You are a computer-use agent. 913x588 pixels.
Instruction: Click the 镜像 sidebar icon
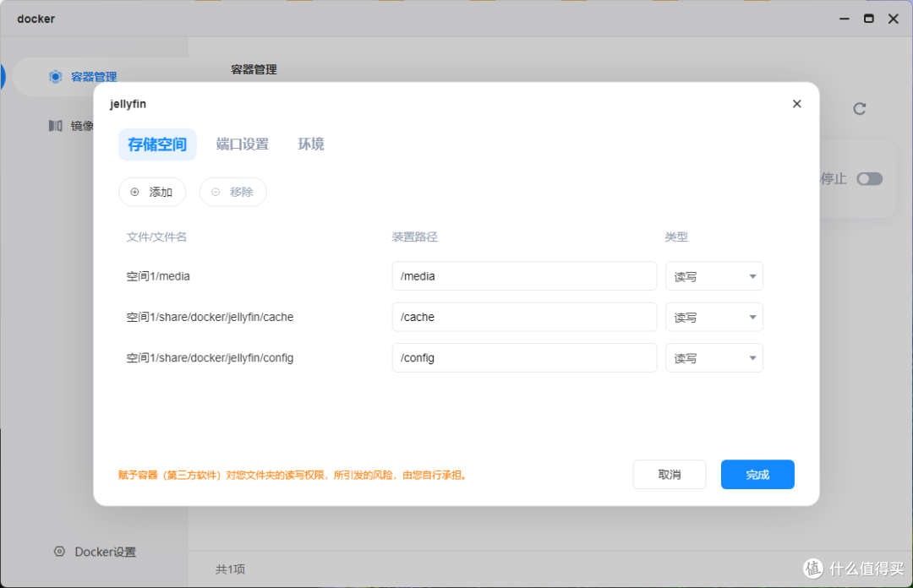(x=55, y=126)
